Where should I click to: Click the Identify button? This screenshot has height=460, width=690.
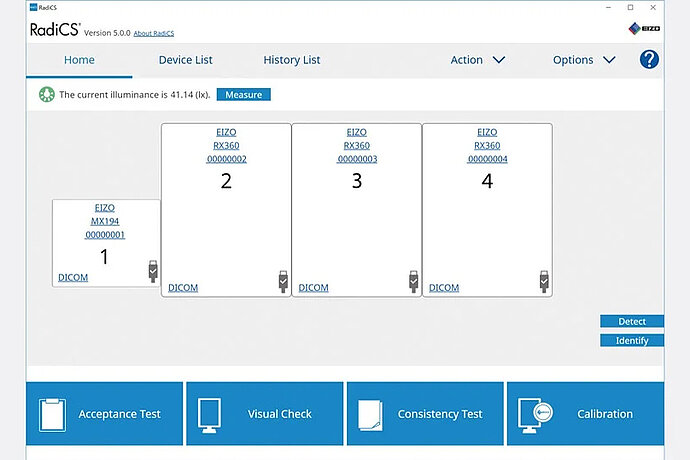[x=631, y=340]
